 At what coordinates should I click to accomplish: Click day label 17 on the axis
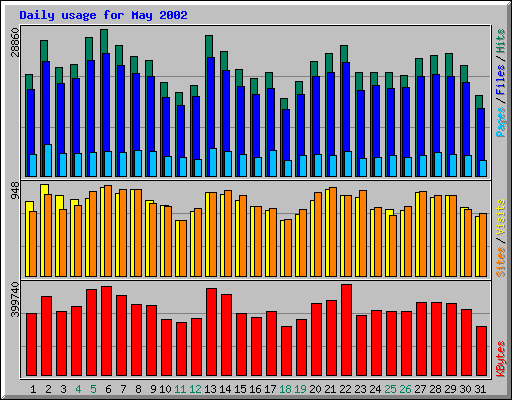pos(270,389)
